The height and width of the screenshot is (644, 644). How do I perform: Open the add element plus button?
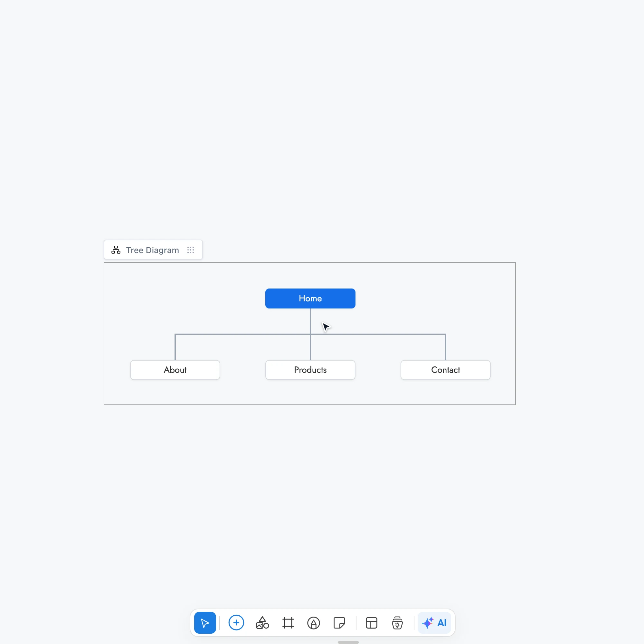point(236,623)
